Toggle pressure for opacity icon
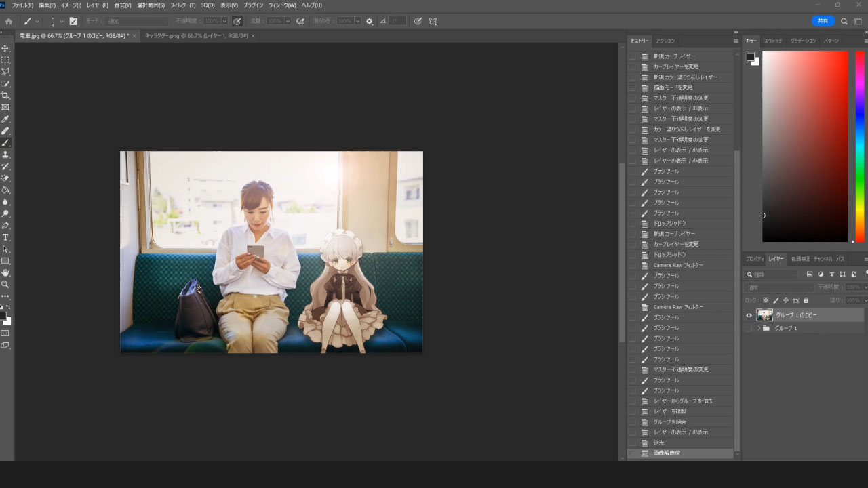The image size is (868, 488). 237,21
